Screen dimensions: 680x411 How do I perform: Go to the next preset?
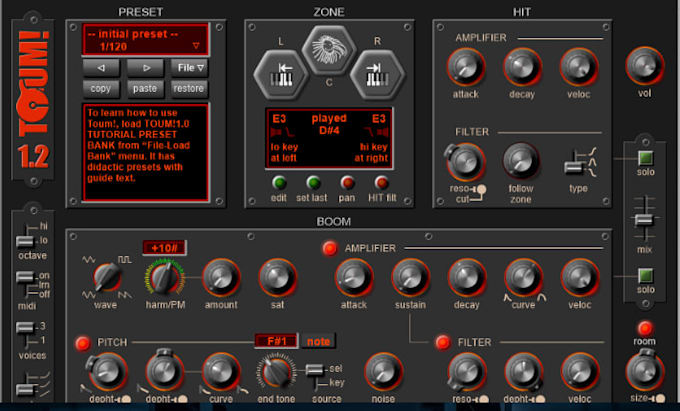tap(146, 68)
